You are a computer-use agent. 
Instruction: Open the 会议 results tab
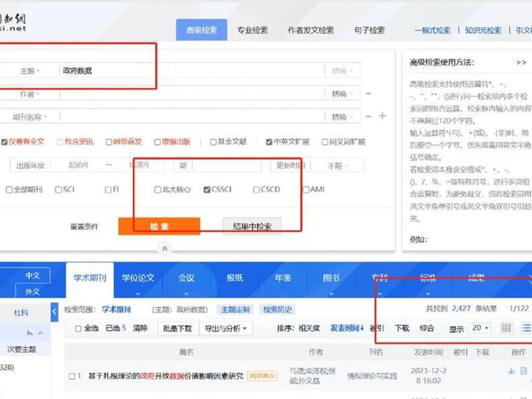186,279
